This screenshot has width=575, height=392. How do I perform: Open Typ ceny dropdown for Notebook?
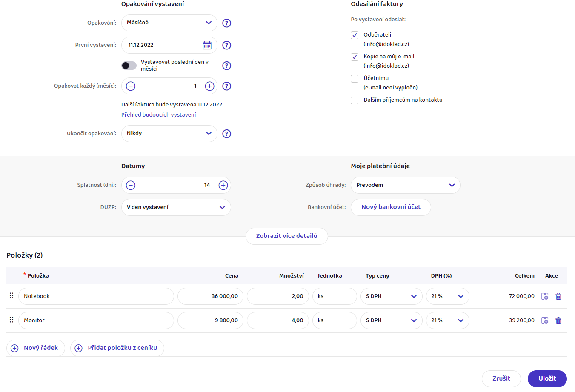(392, 296)
